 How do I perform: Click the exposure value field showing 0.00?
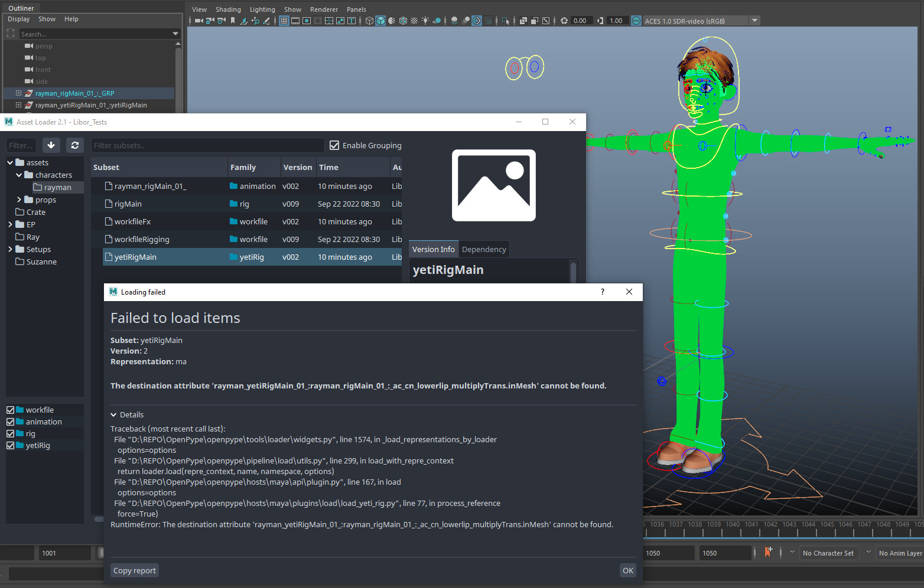[582, 21]
